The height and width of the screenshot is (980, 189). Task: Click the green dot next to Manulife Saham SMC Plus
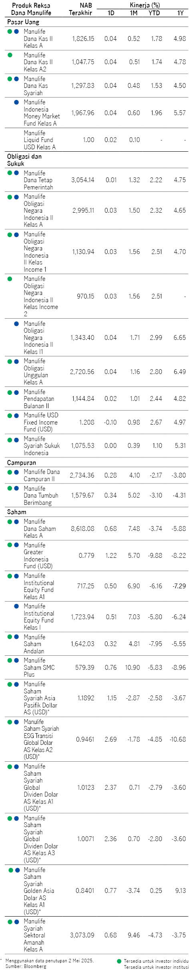pyautogui.click(x=10, y=660)
